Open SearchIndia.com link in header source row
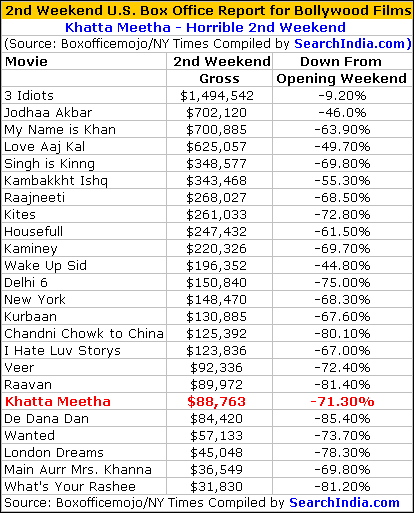 [x=350, y=44]
